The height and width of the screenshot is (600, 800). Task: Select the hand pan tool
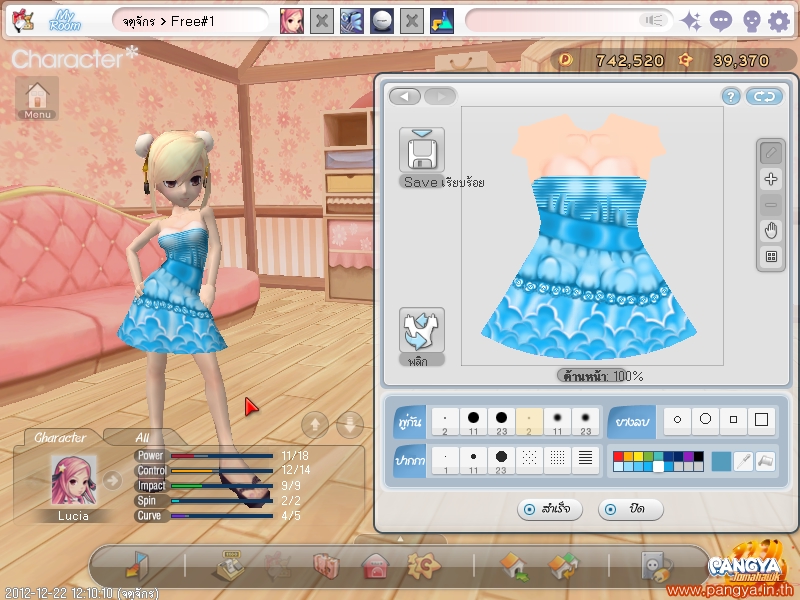771,231
